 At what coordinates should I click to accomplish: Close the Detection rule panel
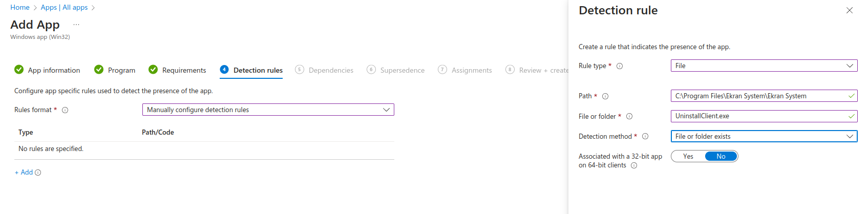coord(849,10)
